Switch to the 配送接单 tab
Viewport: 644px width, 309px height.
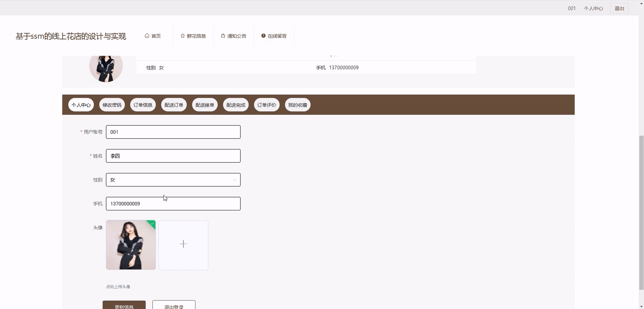point(205,105)
